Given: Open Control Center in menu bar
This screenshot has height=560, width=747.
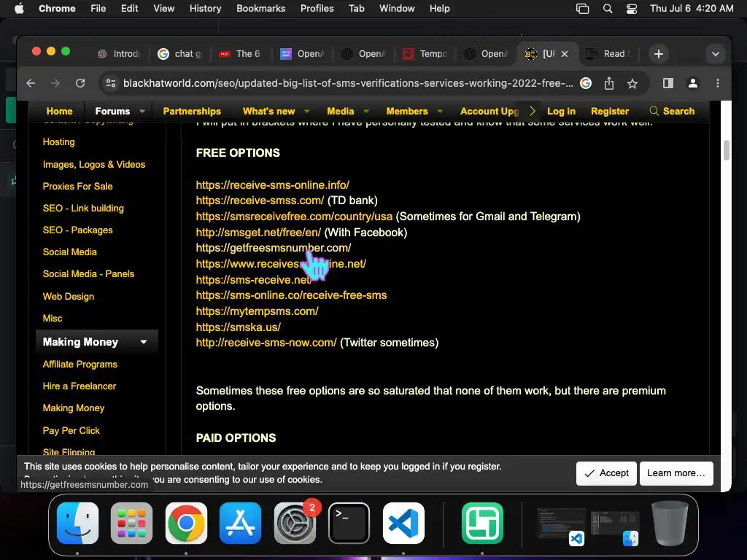Looking at the screenshot, I should [632, 9].
